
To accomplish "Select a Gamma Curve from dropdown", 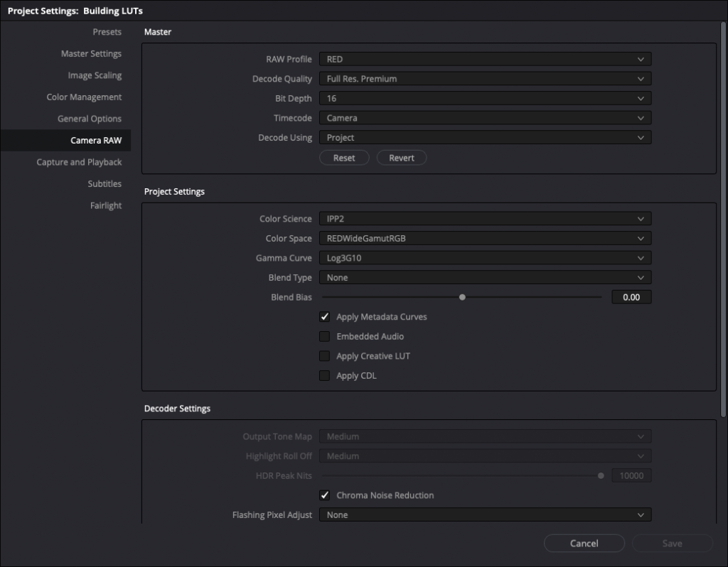I will [x=485, y=258].
